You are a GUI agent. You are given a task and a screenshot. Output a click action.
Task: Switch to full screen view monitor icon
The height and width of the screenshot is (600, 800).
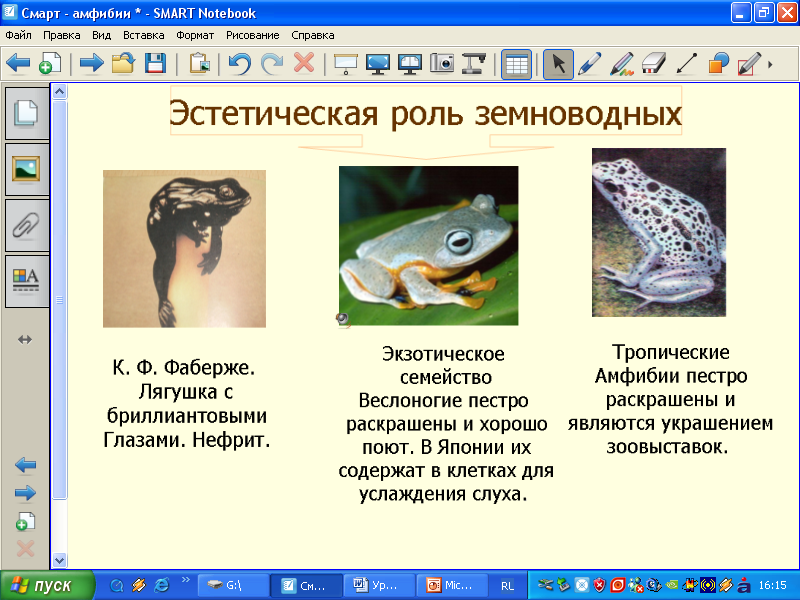point(378,64)
